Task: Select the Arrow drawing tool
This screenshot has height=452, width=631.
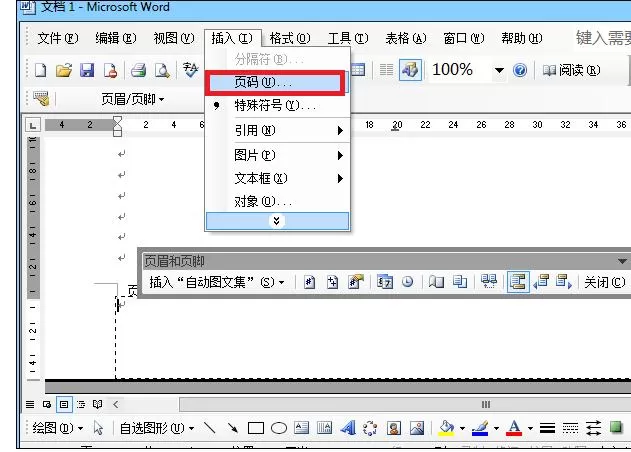Action: pyautogui.click(x=233, y=428)
